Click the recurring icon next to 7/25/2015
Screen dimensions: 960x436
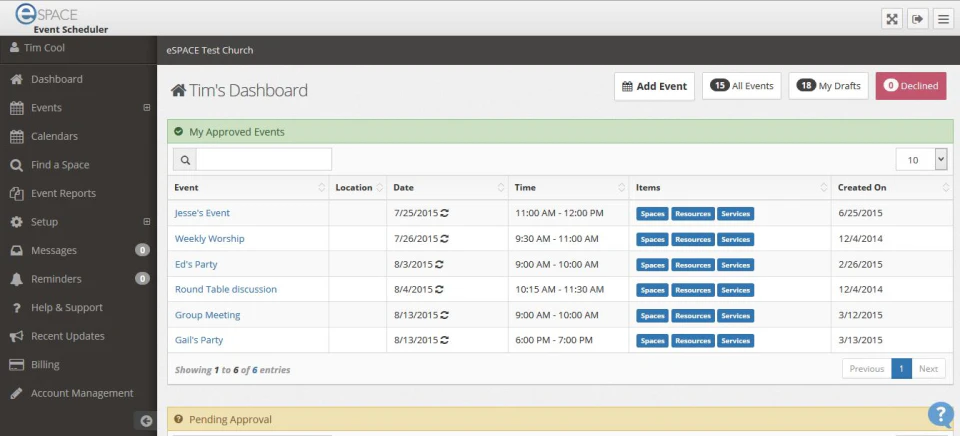pyautogui.click(x=444, y=213)
